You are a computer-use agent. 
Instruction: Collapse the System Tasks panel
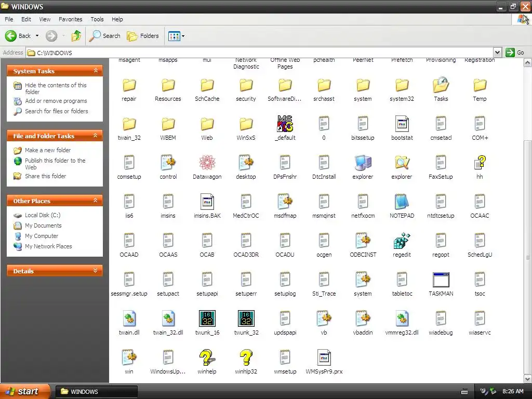[x=96, y=71]
